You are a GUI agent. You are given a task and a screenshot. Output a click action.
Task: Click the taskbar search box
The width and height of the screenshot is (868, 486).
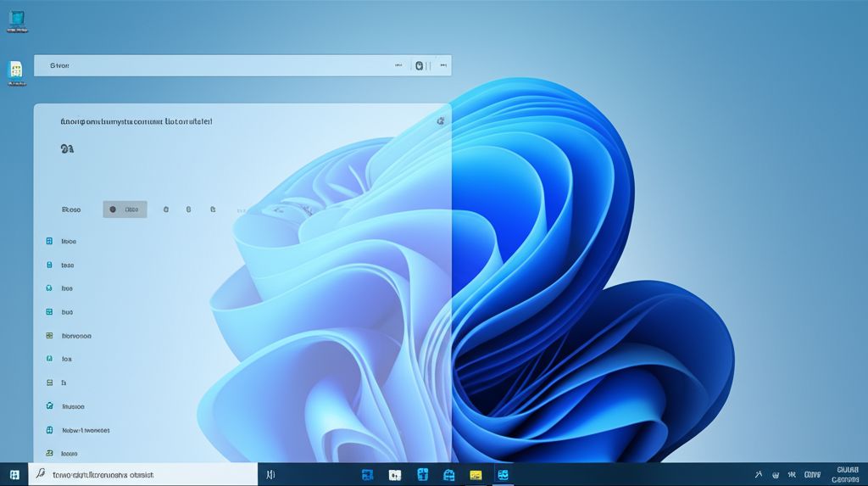(x=142, y=474)
